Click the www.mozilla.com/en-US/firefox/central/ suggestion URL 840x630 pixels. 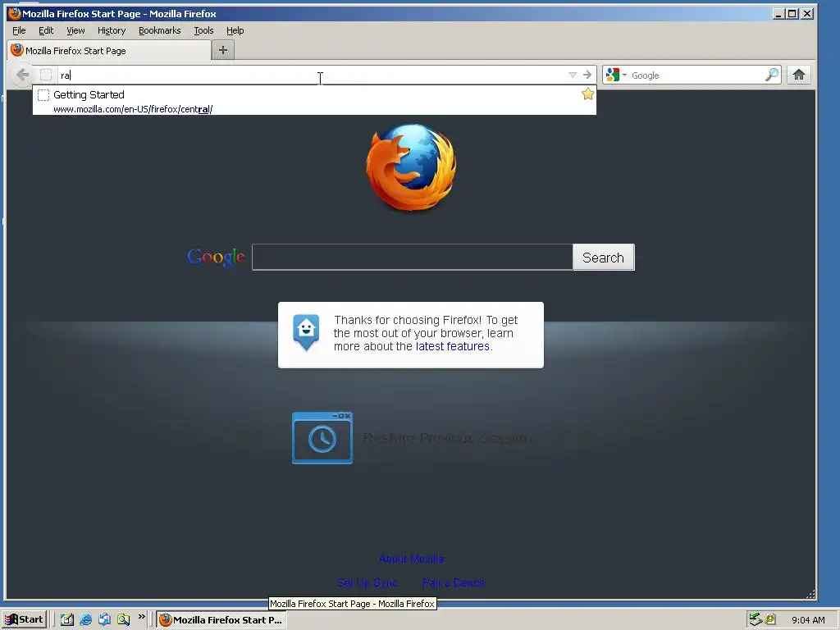(133, 109)
